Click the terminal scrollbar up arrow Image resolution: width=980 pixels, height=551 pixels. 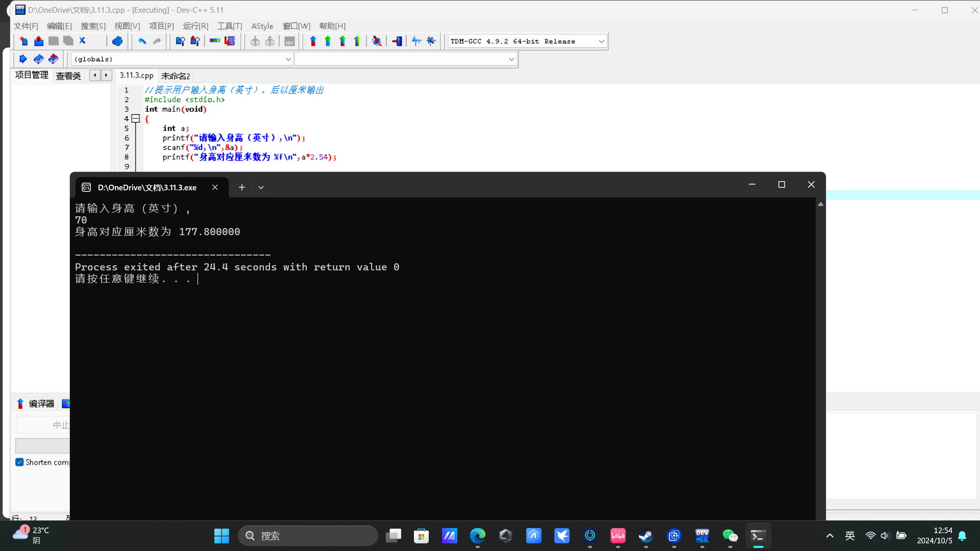coord(821,204)
